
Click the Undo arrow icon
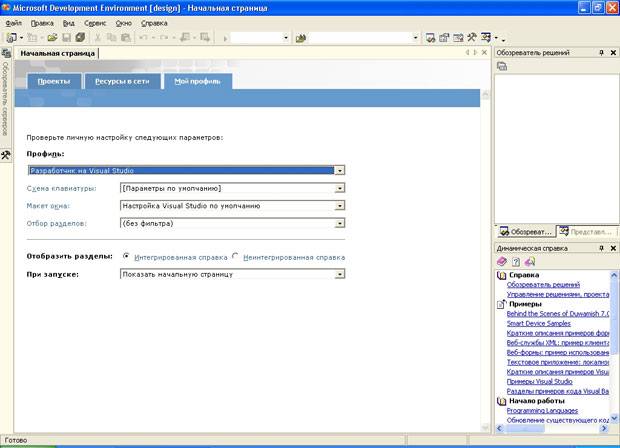pos(144,38)
